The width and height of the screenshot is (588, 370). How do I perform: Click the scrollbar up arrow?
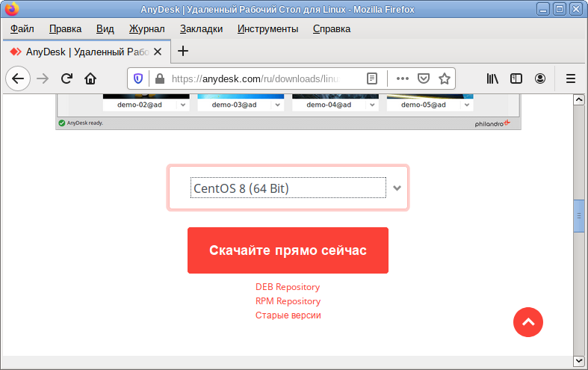[x=579, y=99]
